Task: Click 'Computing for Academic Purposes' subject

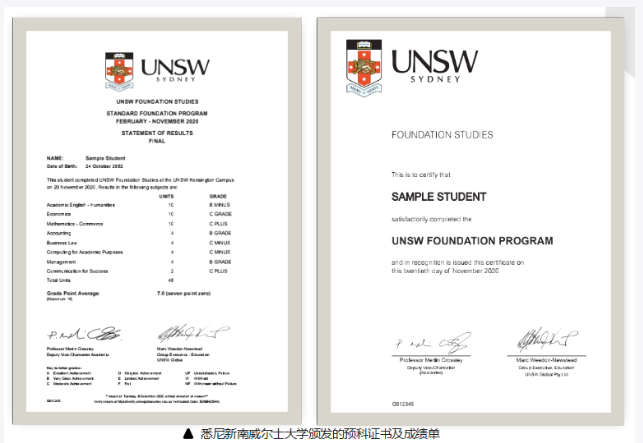Action: [84, 252]
